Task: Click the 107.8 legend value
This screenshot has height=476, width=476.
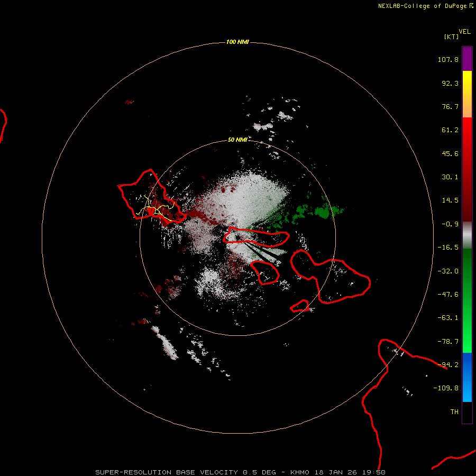Action: tap(448, 59)
